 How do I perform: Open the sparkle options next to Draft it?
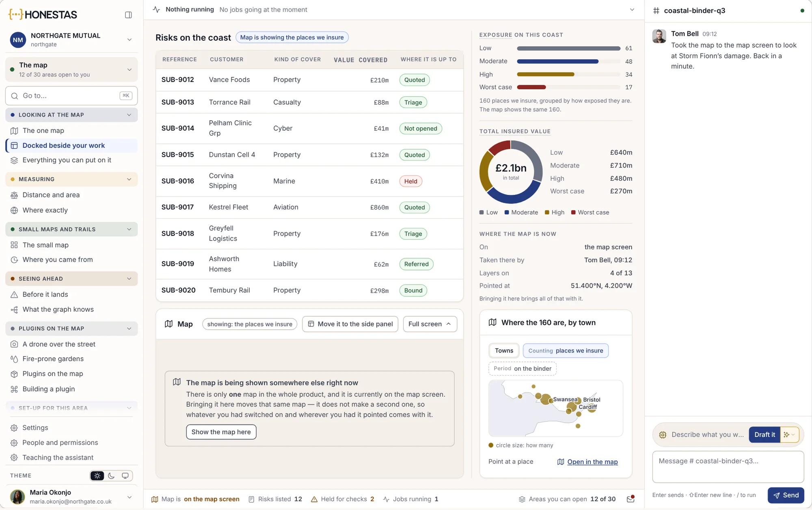[790, 435]
